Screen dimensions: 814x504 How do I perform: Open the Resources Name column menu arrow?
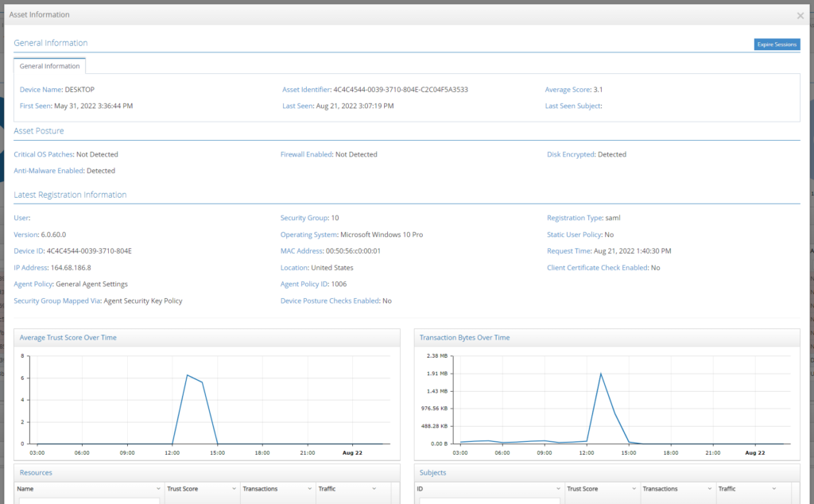click(x=158, y=488)
